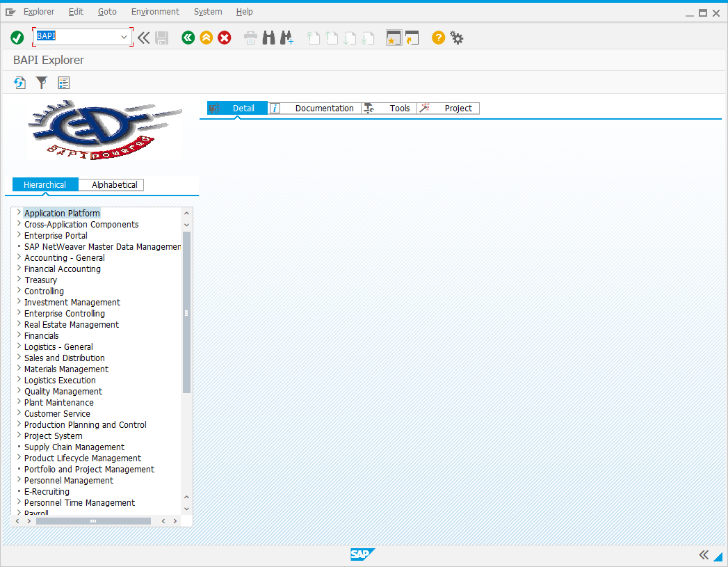This screenshot has width=728, height=567.
Task: Select Supply Chain Management tree item
Action: tap(74, 447)
